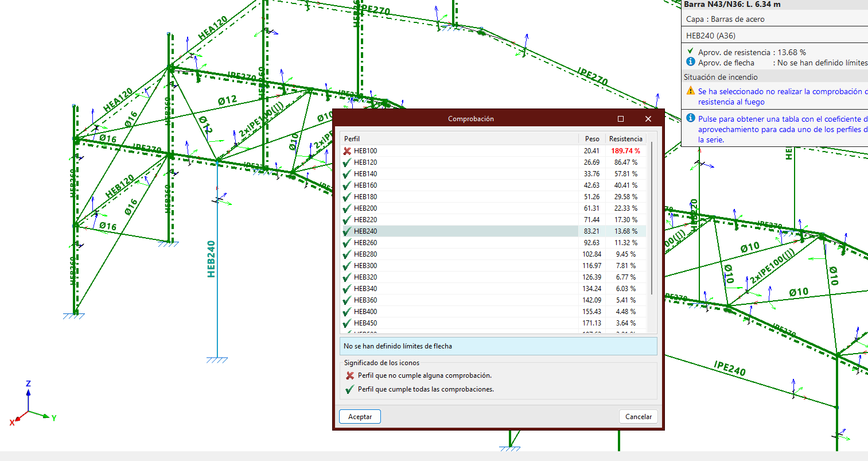The width and height of the screenshot is (868, 461).
Task: Click the red X icon beside HEB100
Action: pos(347,151)
